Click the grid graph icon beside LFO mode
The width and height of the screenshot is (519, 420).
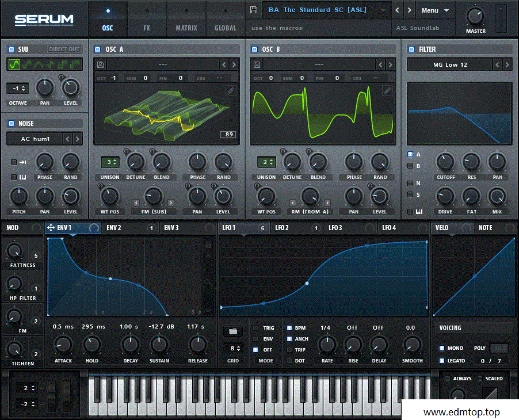tap(233, 333)
